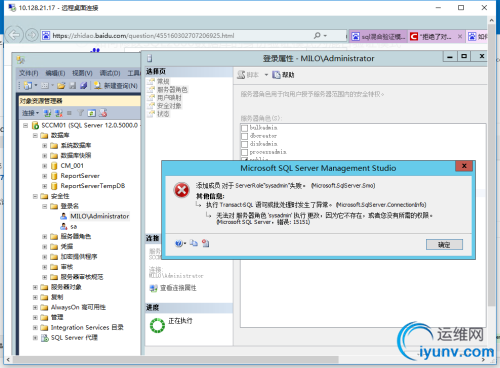Check the bulkadmin server role checkbox
This screenshot has height=368, width=500.
point(245,128)
